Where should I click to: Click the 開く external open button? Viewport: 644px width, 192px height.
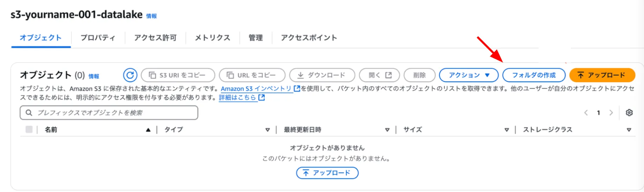pos(380,75)
